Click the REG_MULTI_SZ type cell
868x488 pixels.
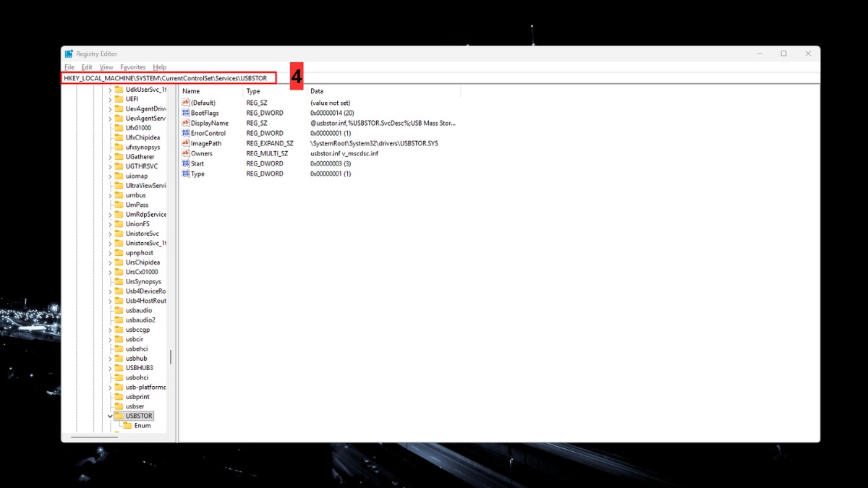click(x=267, y=153)
